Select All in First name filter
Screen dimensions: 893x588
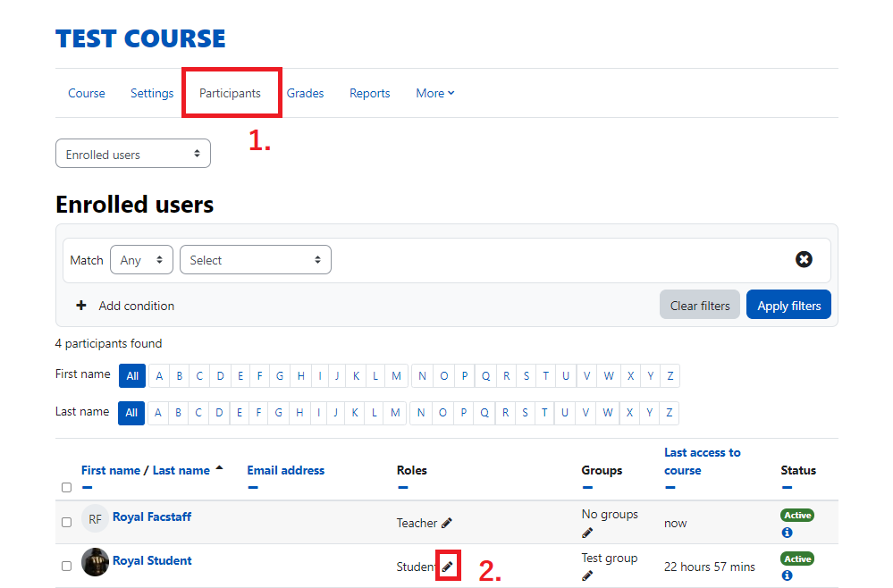132,375
